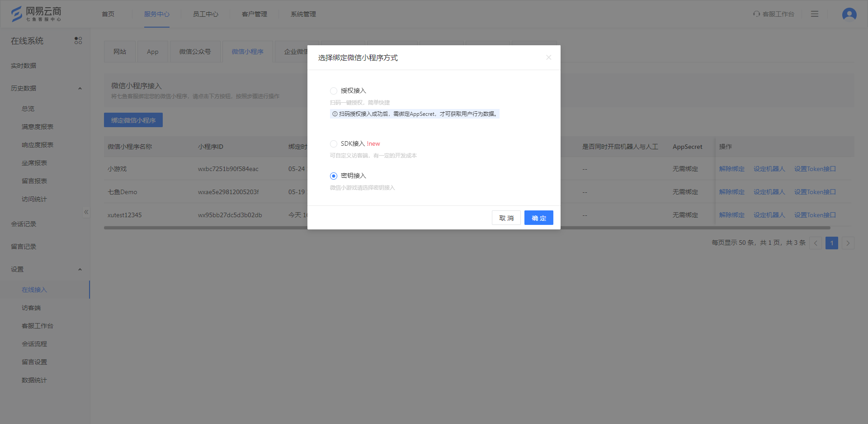Open the user avatar menu

pos(849,14)
